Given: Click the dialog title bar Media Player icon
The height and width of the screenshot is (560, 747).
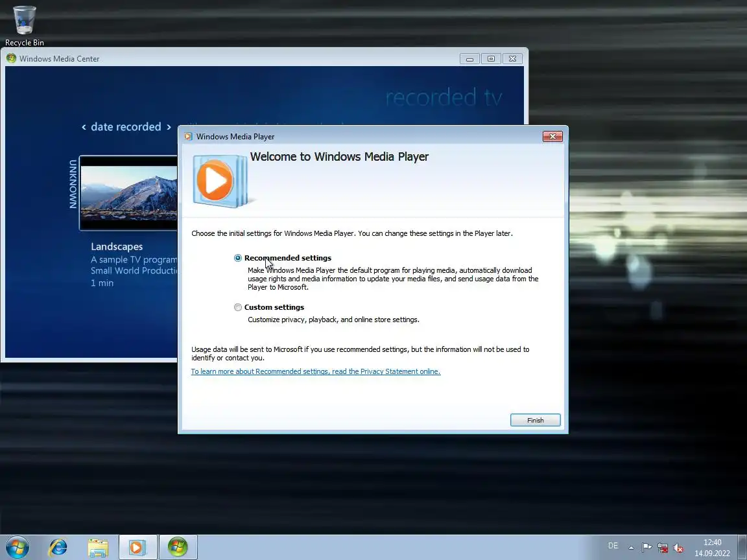Looking at the screenshot, I should pyautogui.click(x=188, y=137).
